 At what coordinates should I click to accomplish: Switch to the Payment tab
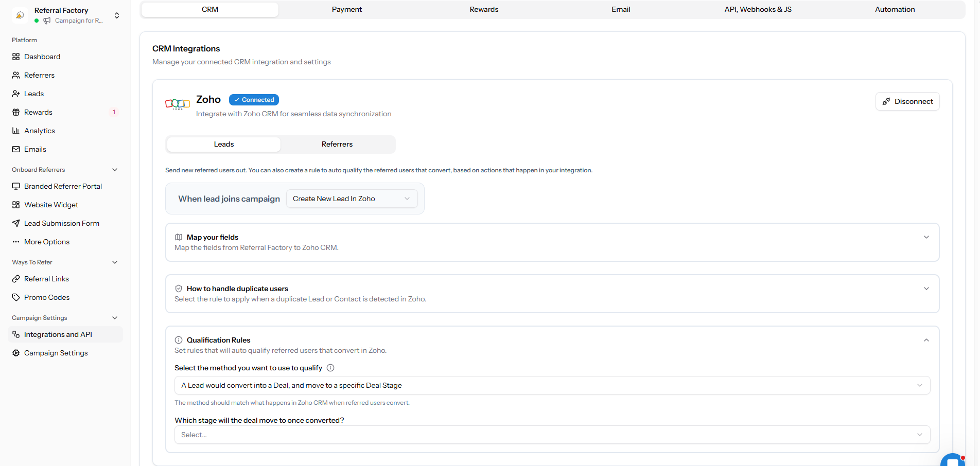pyautogui.click(x=347, y=9)
